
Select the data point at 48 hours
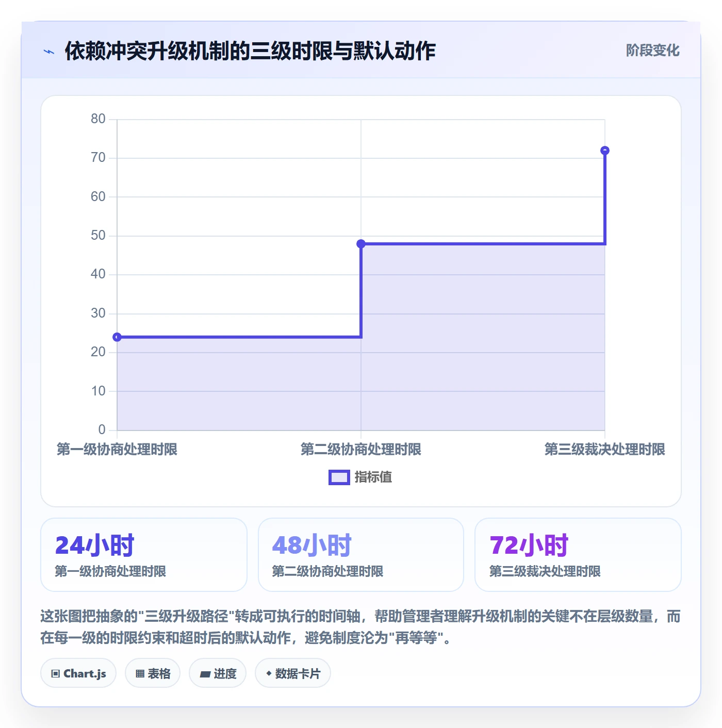pos(361,244)
